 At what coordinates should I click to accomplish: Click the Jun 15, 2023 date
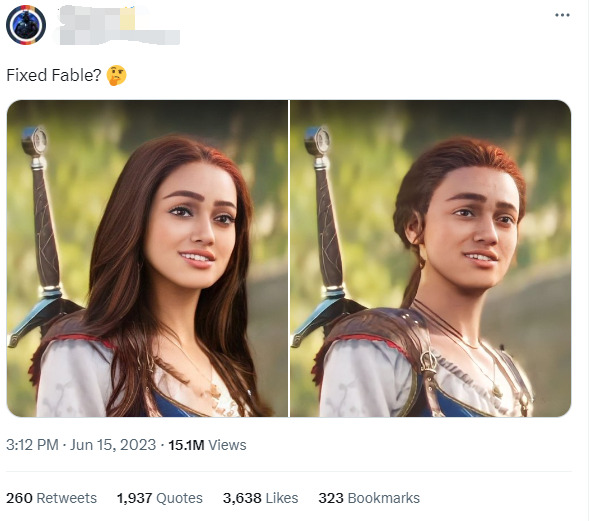click(113, 445)
